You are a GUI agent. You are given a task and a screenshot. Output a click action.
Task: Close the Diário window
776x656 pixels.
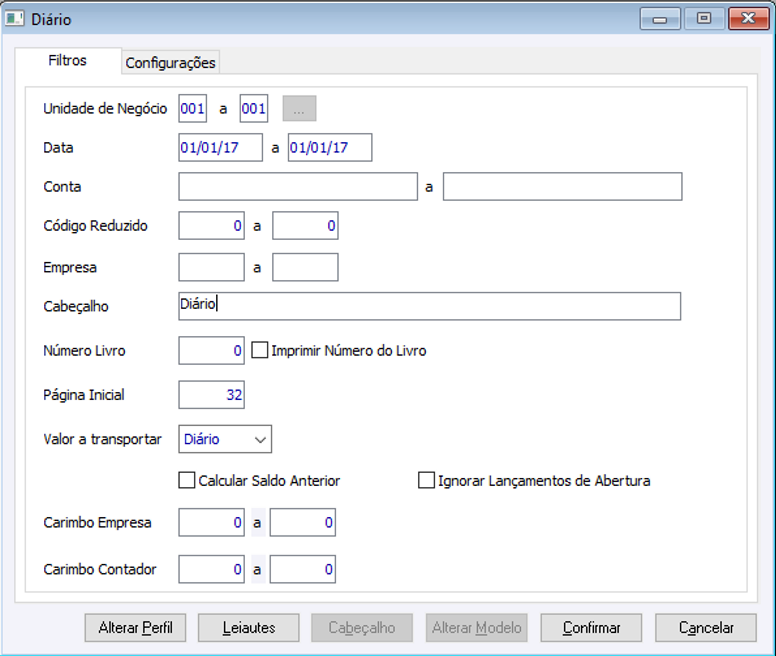pyautogui.click(x=749, y=19)
